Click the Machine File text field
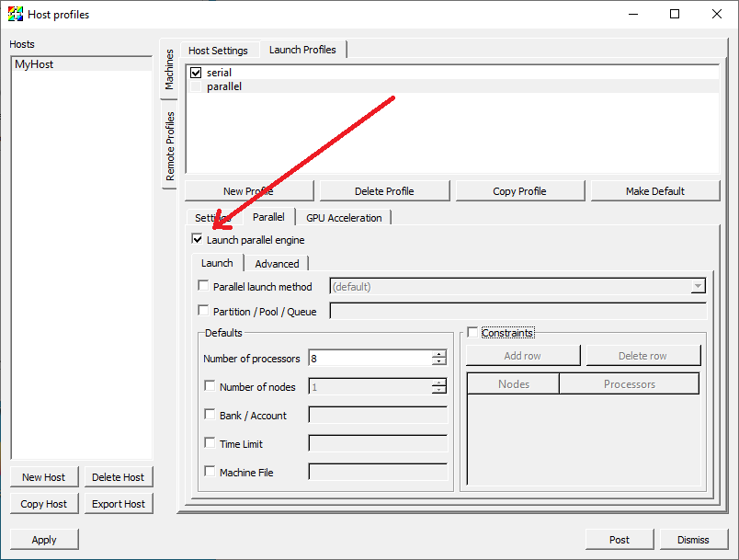Screen dimensions: 739x560 (378, 472)
